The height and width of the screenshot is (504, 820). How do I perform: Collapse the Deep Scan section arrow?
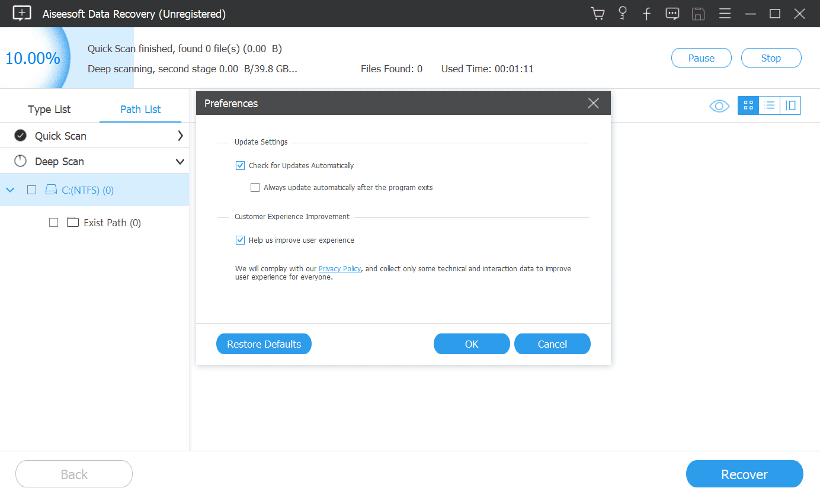point(180,162)
